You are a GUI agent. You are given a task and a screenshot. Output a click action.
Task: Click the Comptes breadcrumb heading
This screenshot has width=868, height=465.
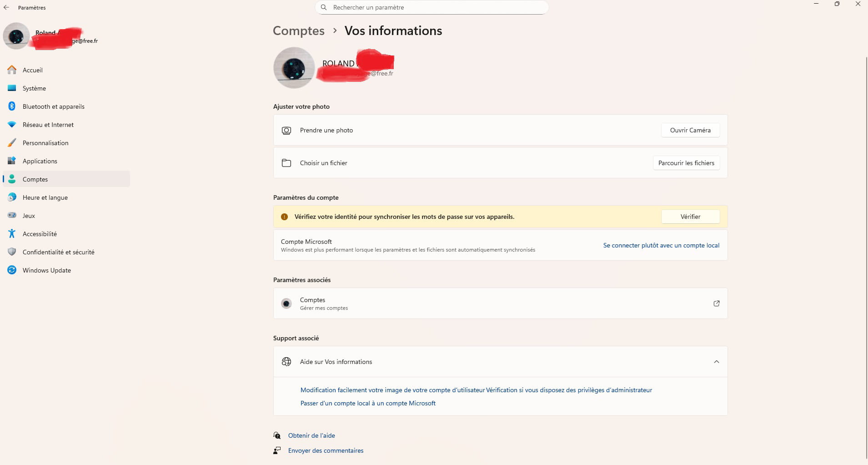(299, 30)
